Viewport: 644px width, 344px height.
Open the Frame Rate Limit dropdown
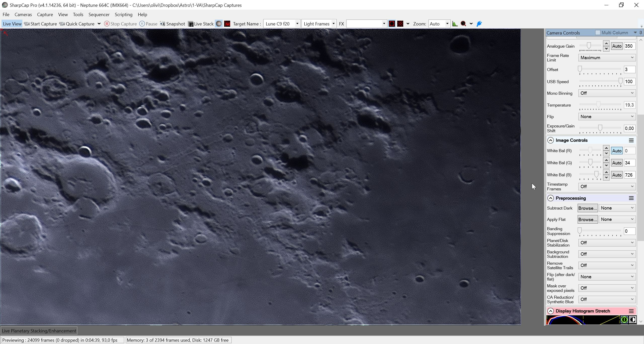[607, 58]
